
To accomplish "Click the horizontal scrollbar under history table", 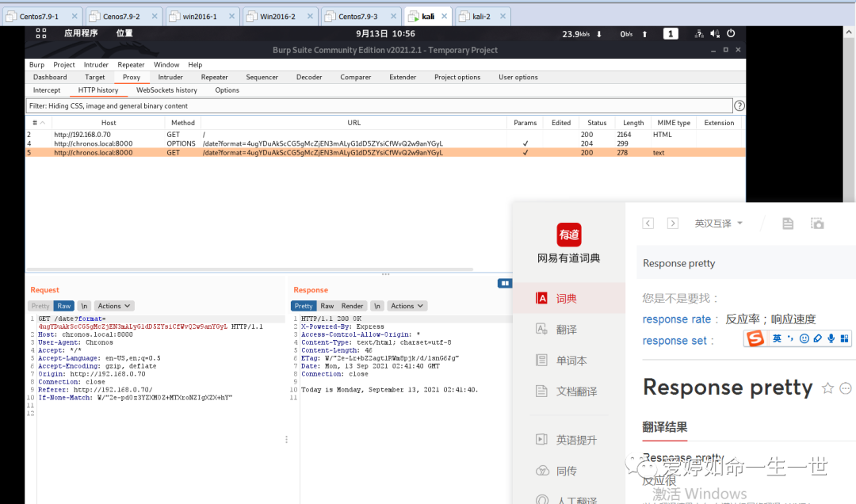I will (x=250, y=269).
